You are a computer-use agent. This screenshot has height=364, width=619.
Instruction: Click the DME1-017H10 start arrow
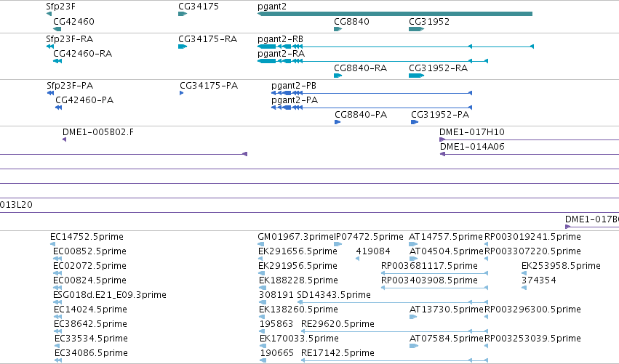[442, 139]
